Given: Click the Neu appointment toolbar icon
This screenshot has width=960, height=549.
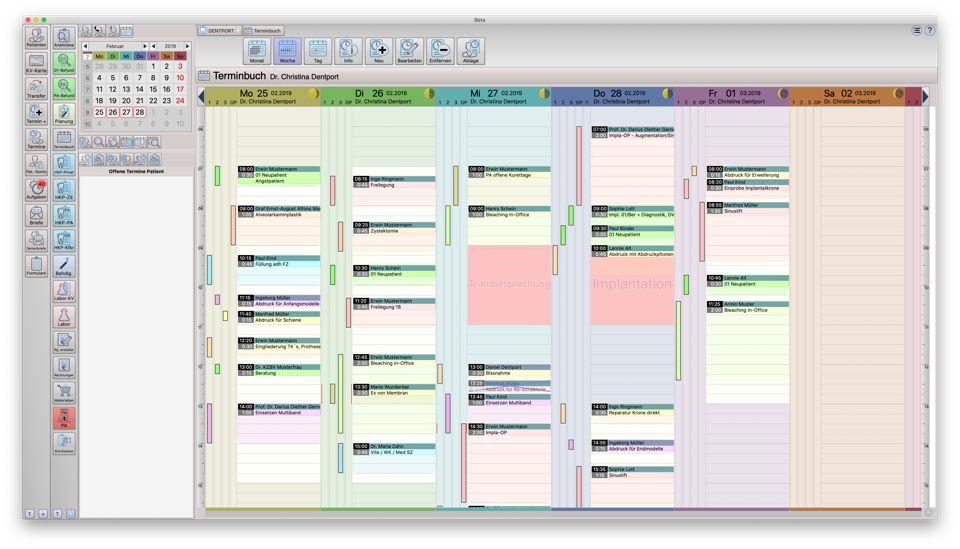Looking at the screenshot, I should [379, 51].
